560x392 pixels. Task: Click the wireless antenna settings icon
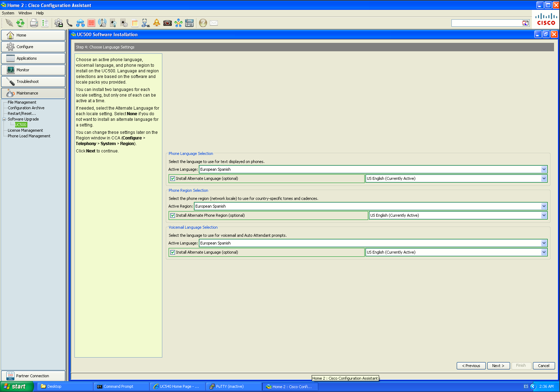point(102,23)
